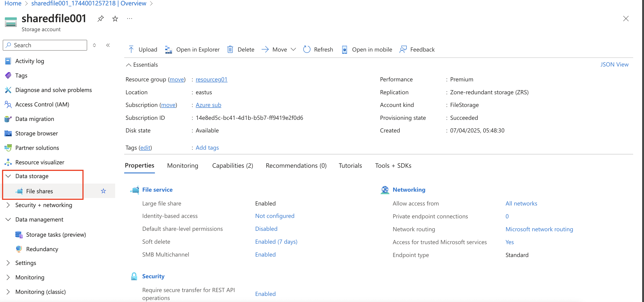Switch to Recommendations (0) tab
Image resolution: width=644 pixels, height=302 pixels.
tap(296, 166)
